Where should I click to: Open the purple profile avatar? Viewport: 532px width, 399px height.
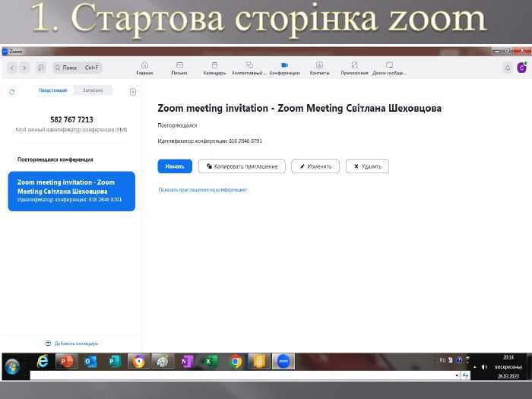point(522,68)
